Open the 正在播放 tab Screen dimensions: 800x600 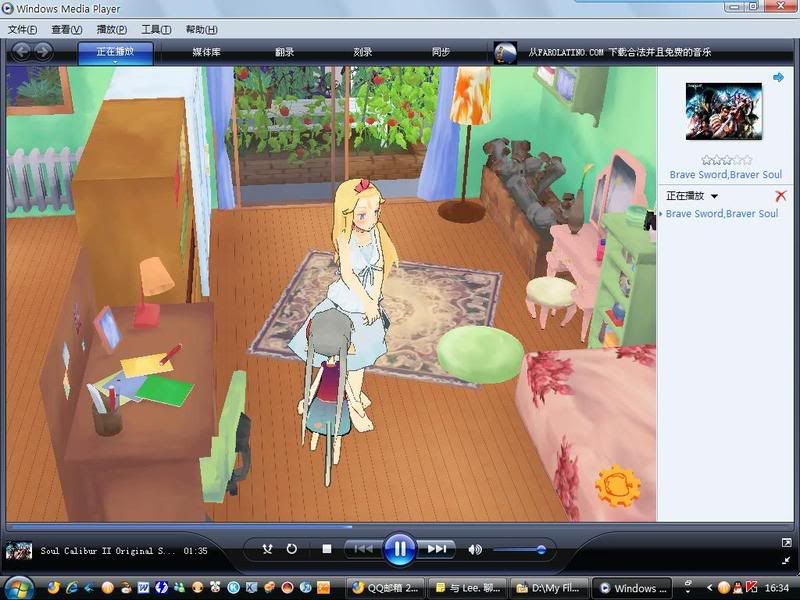[x=115, y=51]
